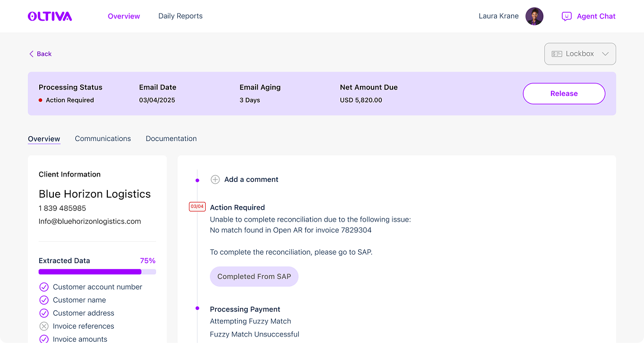Click the Extracted Data progress bar
The height and width of the screenshot is (343, 644).
tap(97, 272)
